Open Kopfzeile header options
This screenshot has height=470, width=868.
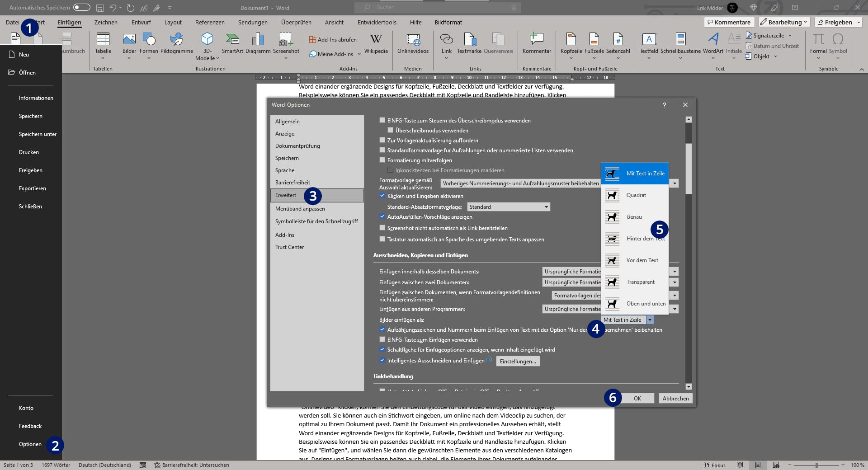tap(571, 45)
